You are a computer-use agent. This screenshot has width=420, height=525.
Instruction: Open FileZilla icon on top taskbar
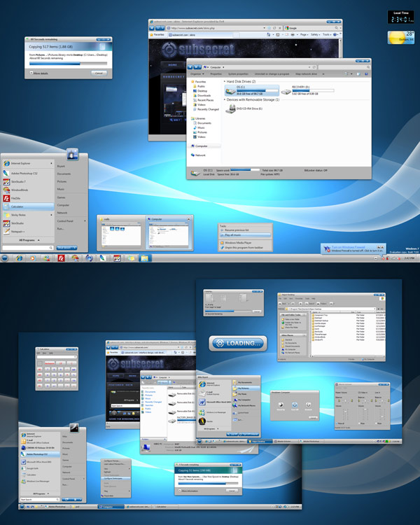pyautogui.click(x=61, y=258)
